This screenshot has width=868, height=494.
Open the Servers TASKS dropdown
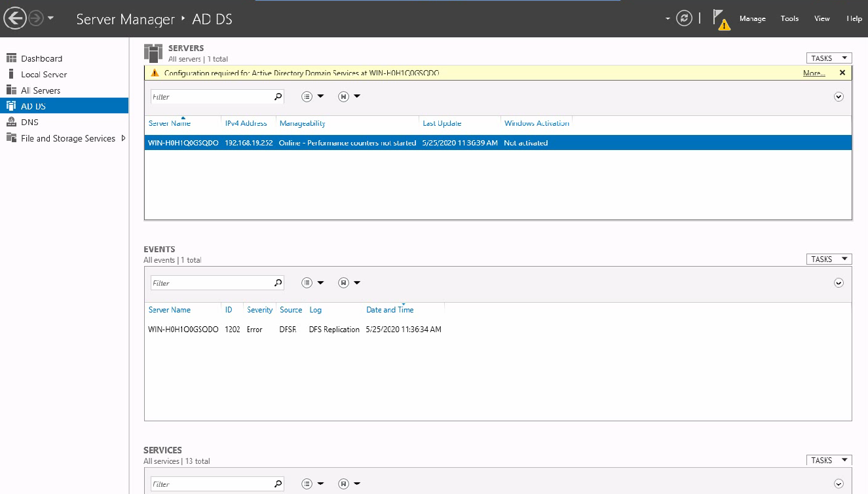click(829, 58)
